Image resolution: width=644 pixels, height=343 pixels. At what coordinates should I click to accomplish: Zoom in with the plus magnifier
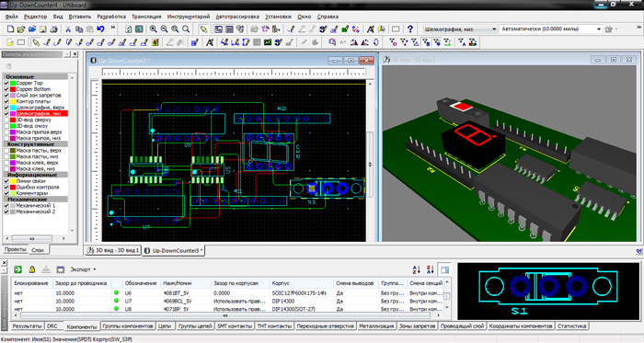pyautogui.click(x=153, y=29)
